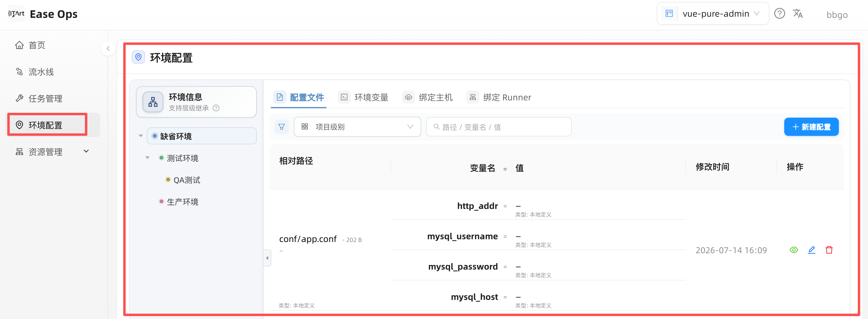Viewport: 868px width, 319px height.
Task: Open the vue-pure-admin project dropdown
Action: pyautogui.click(x=713, y=13)
